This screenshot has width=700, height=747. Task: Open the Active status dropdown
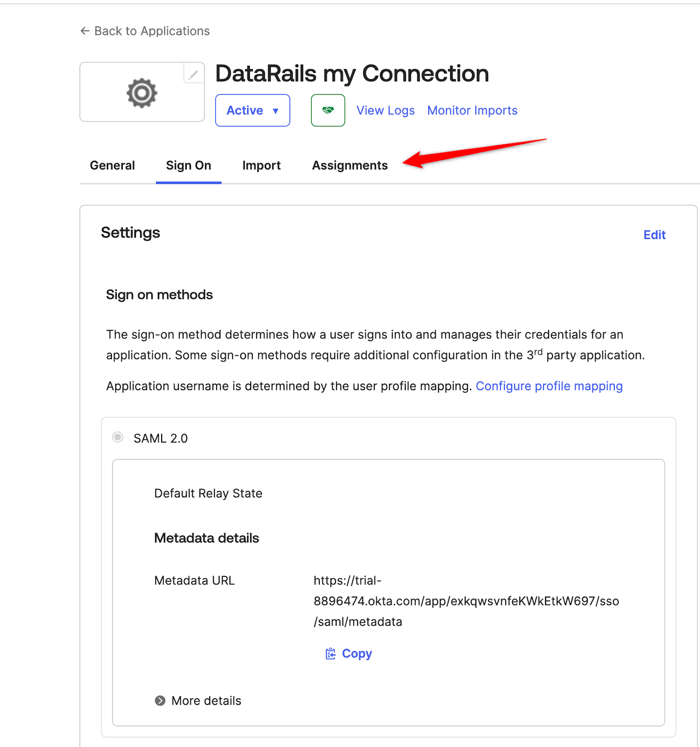[x=253, y=110]
